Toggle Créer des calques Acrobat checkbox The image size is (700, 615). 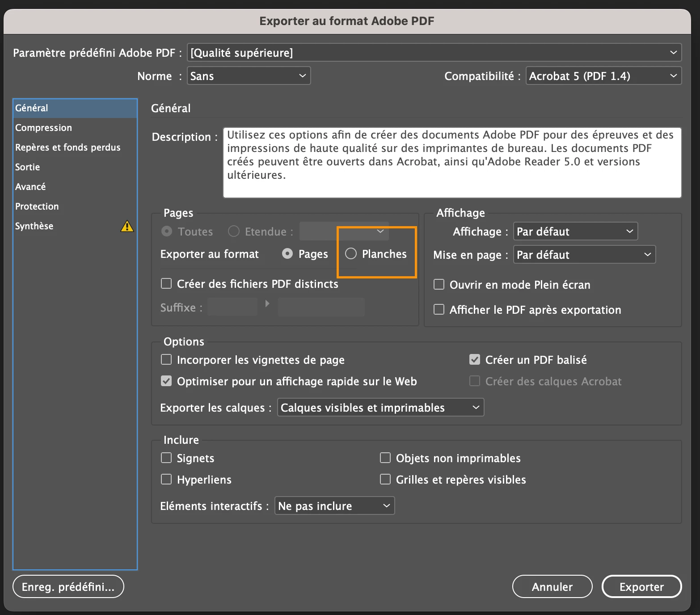pos(475,381)
